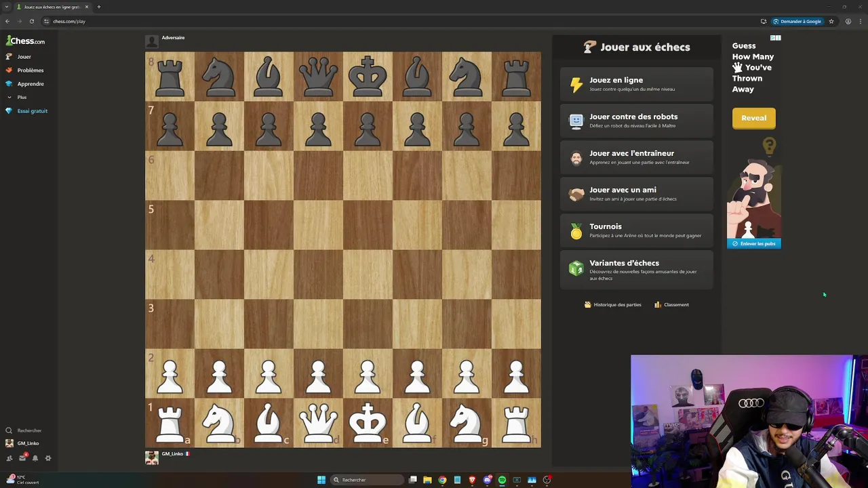Bookmark page with the star icon

coord(831,21)
